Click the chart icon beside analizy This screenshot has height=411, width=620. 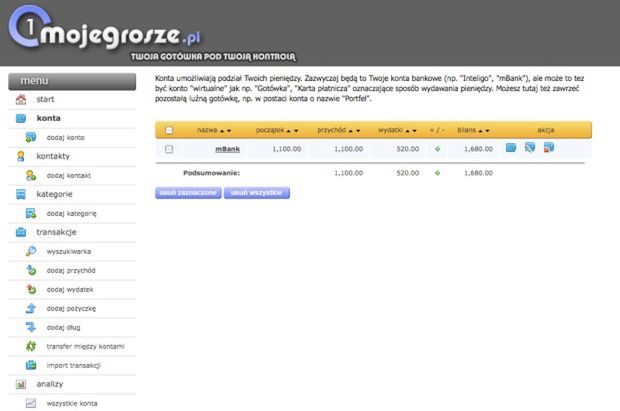(21, 384)
